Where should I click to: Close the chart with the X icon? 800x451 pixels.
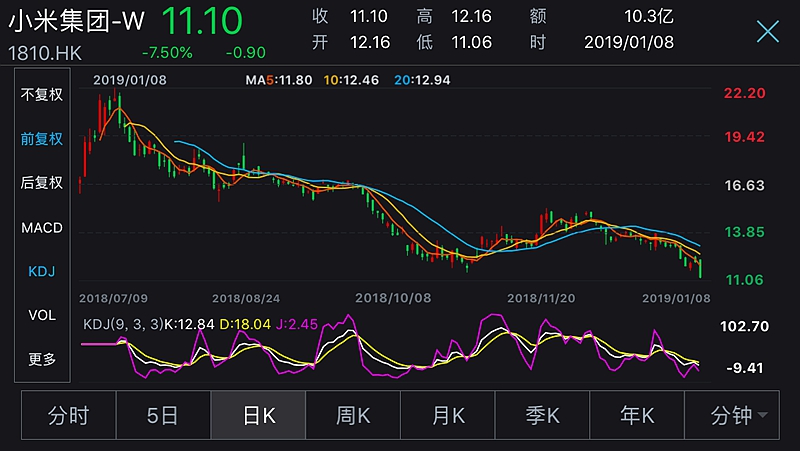pos(768,32)
